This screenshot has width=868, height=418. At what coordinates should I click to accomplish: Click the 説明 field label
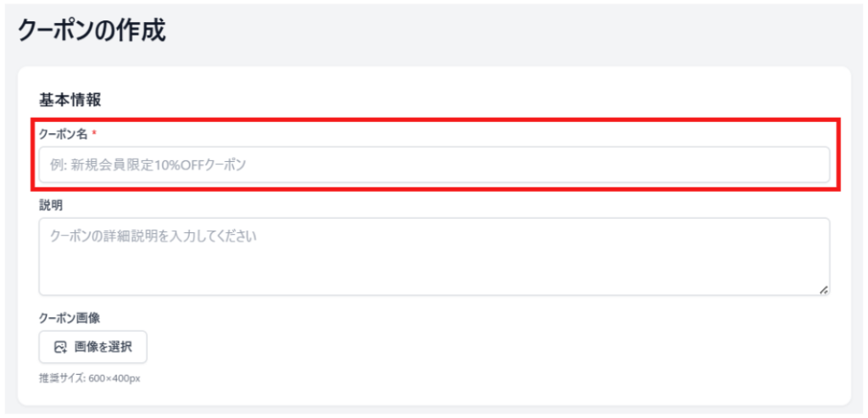pyautogui.click(x=51, y=205)
